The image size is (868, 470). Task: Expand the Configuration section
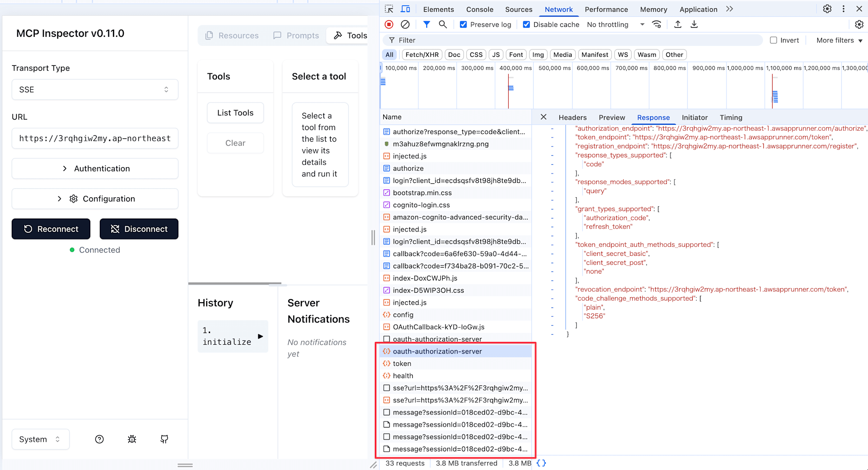(x=95, y=199)
